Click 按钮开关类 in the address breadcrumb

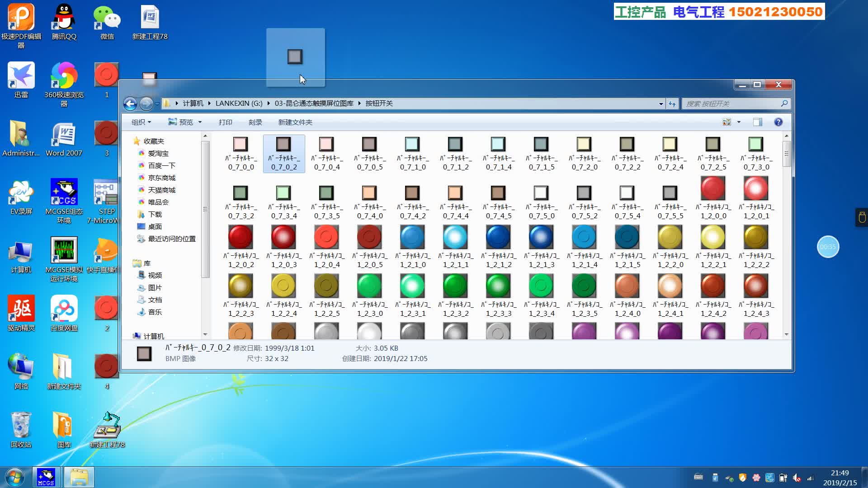point(379,103)
